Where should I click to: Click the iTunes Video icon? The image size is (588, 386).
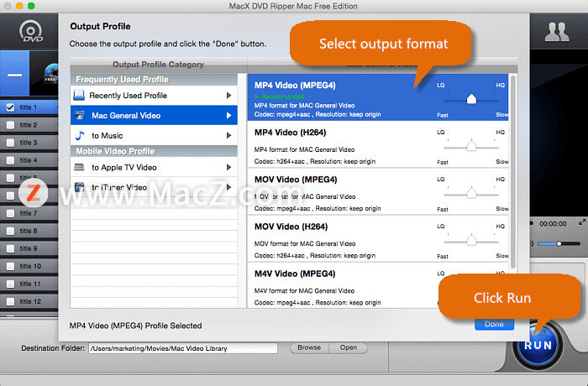79,187
